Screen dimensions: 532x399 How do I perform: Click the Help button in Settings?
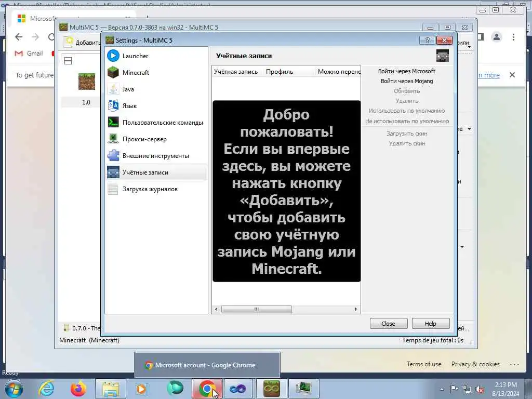[x=431, y=323]
